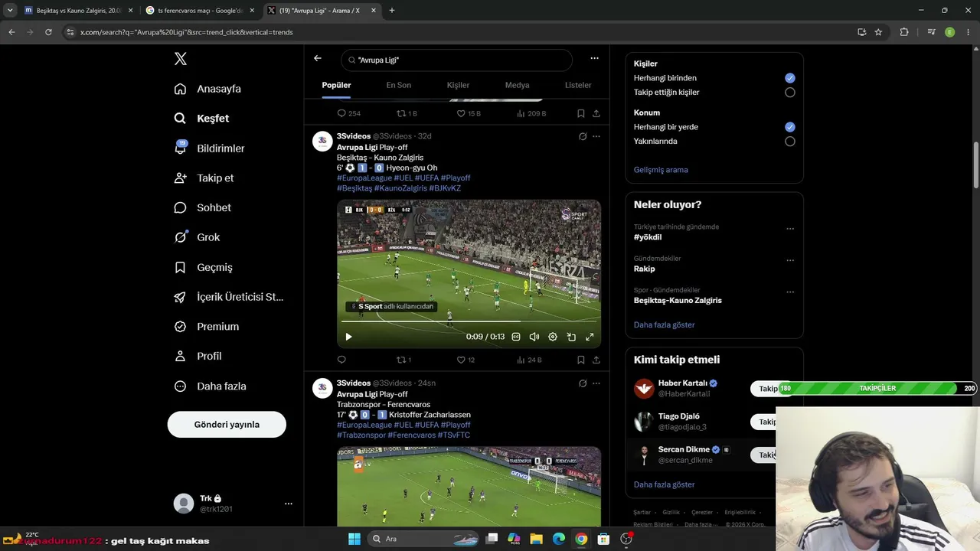Open more options for Rakip trend
Viewport: 980px width, 551px height.
790,260
